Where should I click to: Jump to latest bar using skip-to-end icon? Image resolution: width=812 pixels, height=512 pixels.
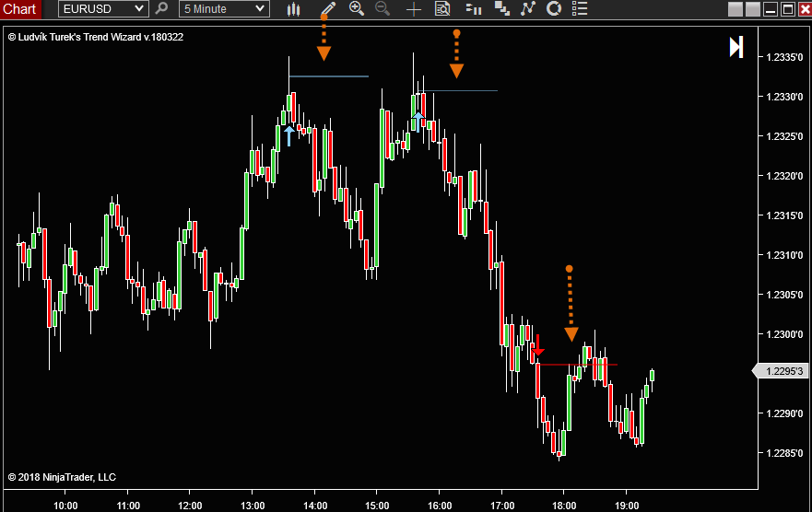(x=736, y=47)
